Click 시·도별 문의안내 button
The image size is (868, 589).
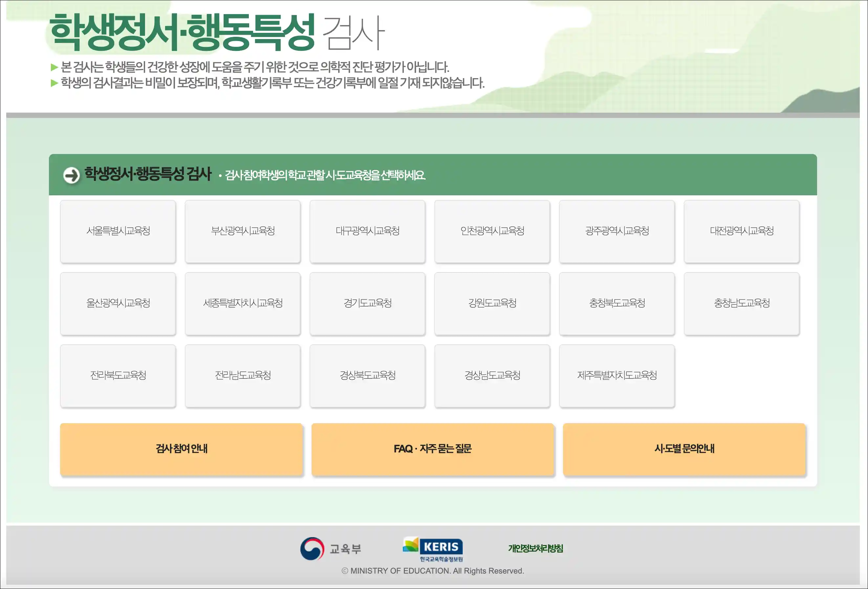click(684, 449)
